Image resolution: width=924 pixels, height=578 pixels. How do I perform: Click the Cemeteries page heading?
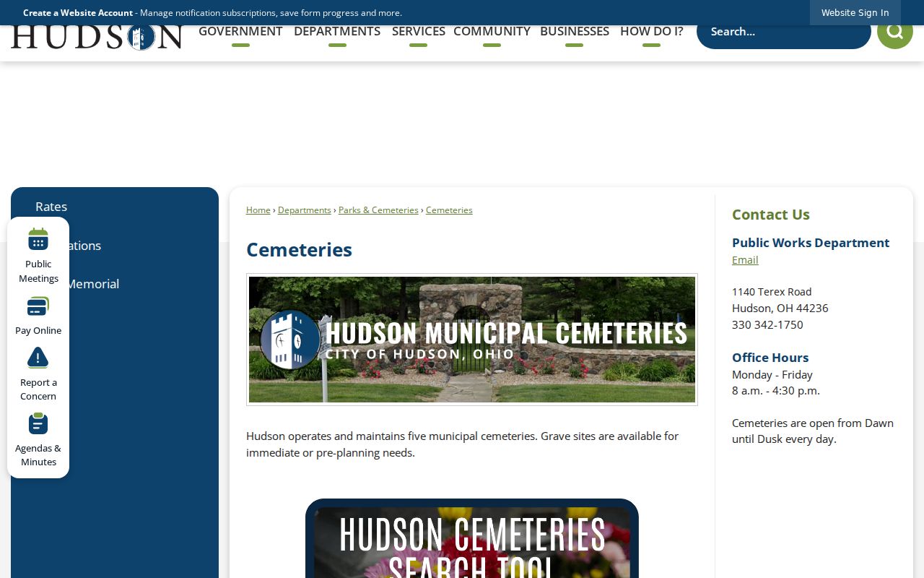[299, 250]
